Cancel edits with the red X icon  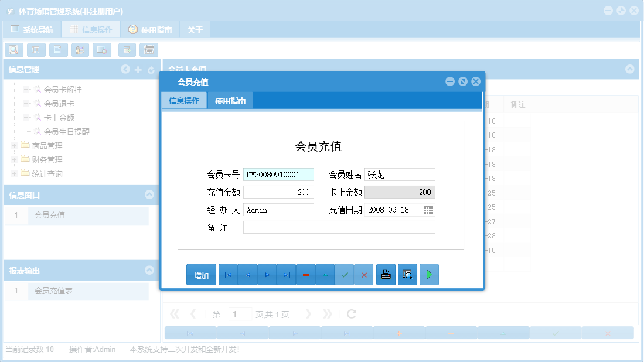pos(364,274)
